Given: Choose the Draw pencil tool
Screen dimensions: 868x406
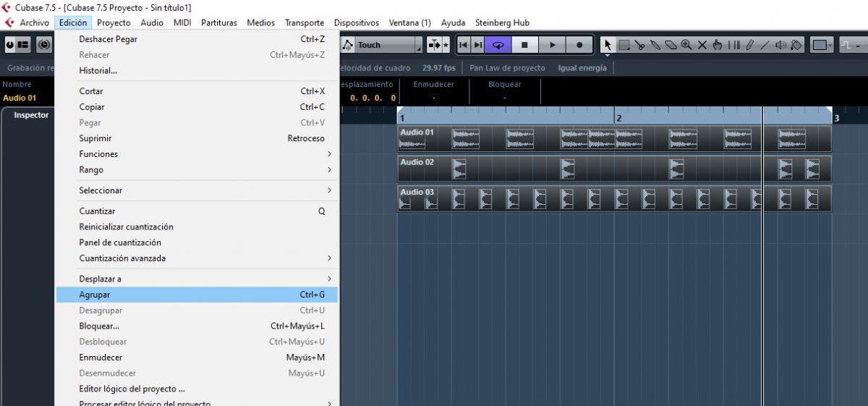Looking at the screenshot, I should pos(749,45).
